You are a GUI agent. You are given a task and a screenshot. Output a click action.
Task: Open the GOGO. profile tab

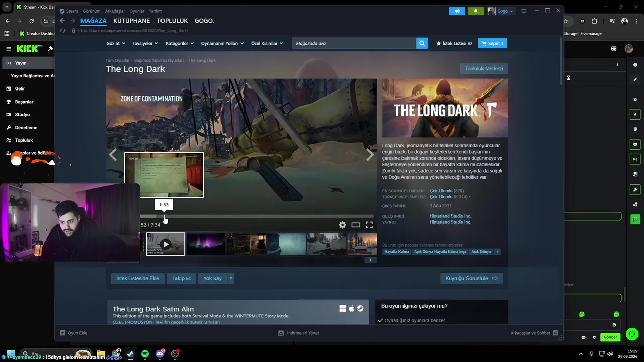[x=204, y=21]
